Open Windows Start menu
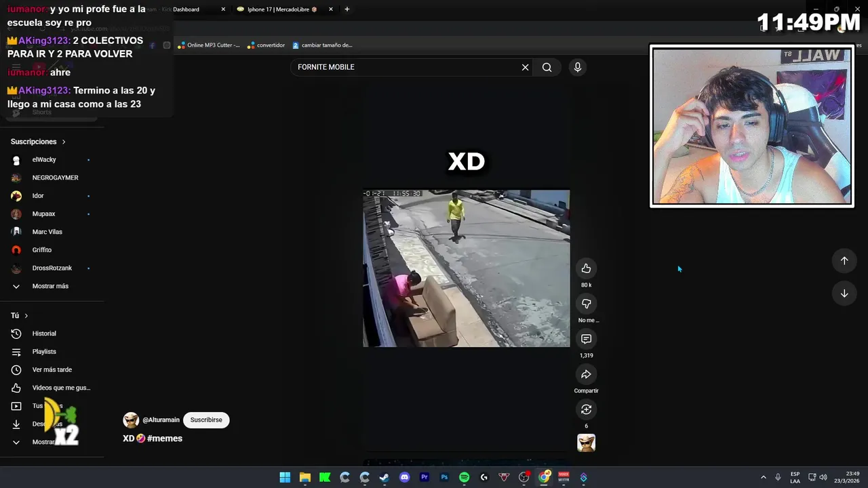868x488 pixels. 285,477
